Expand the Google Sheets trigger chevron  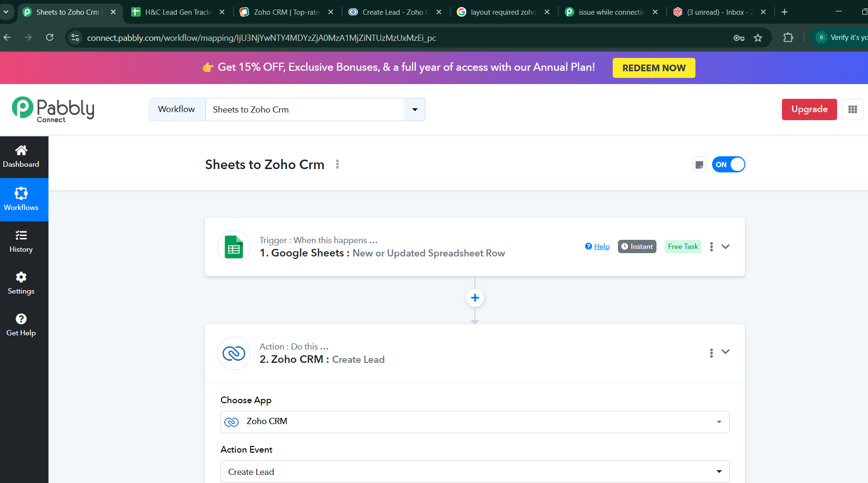click(725, 246)
